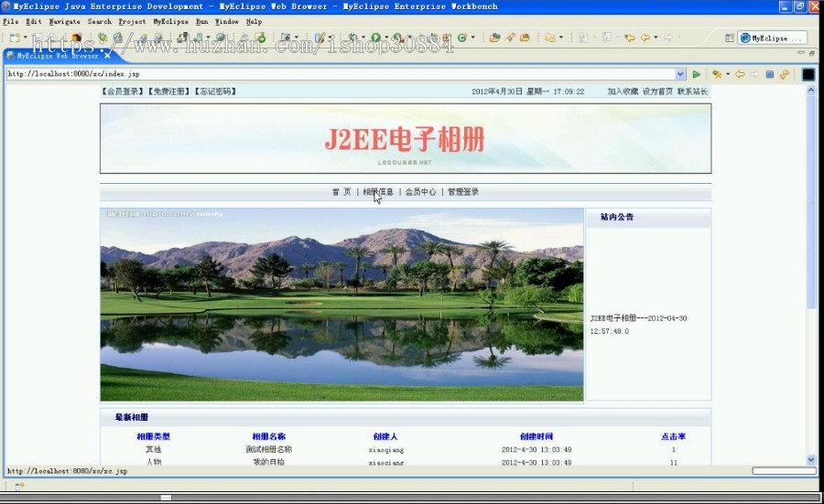Click the browser Refresh icon
This screenshot has width=824, height=504.
[x=785, y=74]
